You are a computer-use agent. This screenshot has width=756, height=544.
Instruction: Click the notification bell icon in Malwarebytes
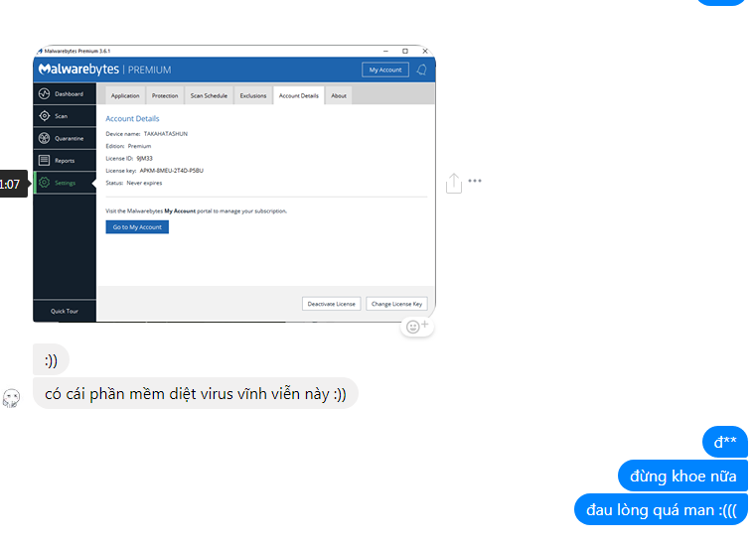422,69
